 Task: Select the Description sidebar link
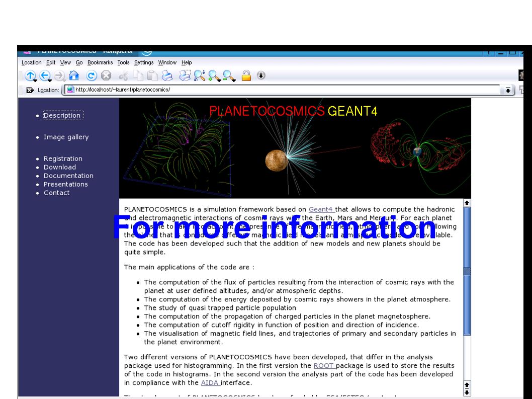(x=62, y=115)
